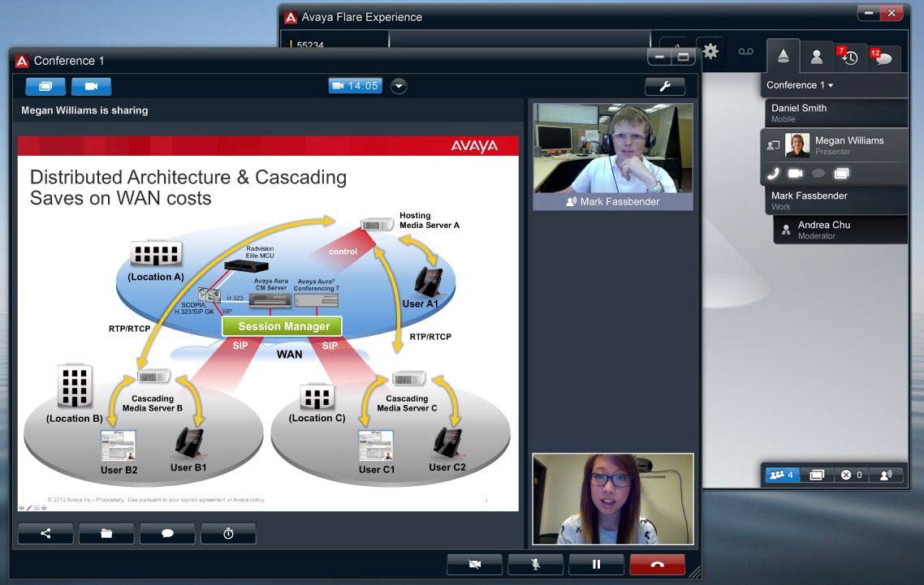Click the Avaya logo in Flare Experience title bar

(x=291, y=17)
